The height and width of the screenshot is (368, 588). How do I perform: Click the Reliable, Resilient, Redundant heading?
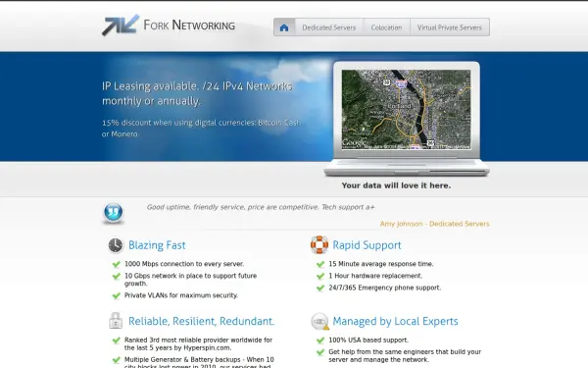[x=201, y=321]
